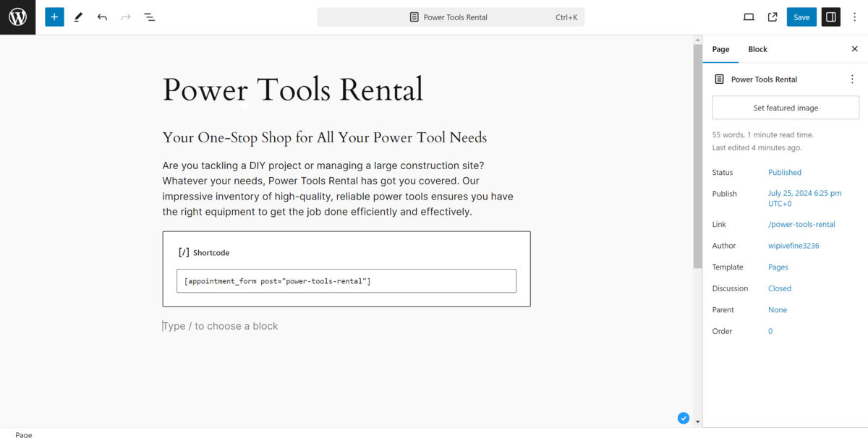Switch to the Block tab

coord(757,49)
